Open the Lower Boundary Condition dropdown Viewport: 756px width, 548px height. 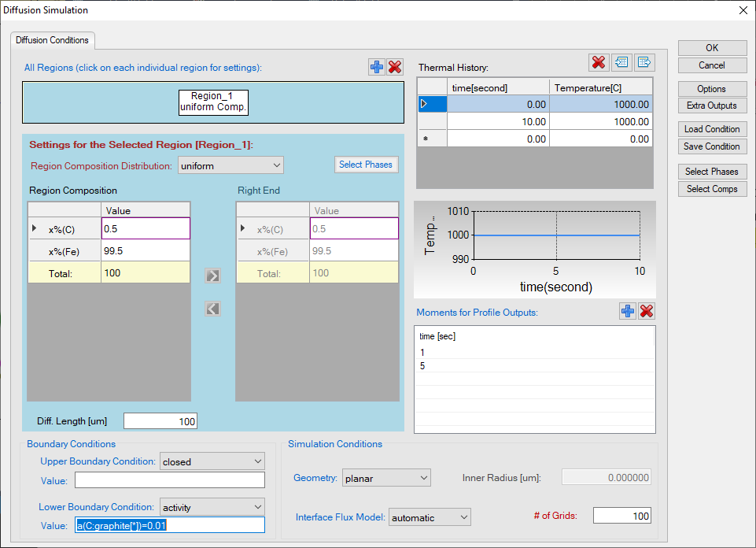(212, 507)
